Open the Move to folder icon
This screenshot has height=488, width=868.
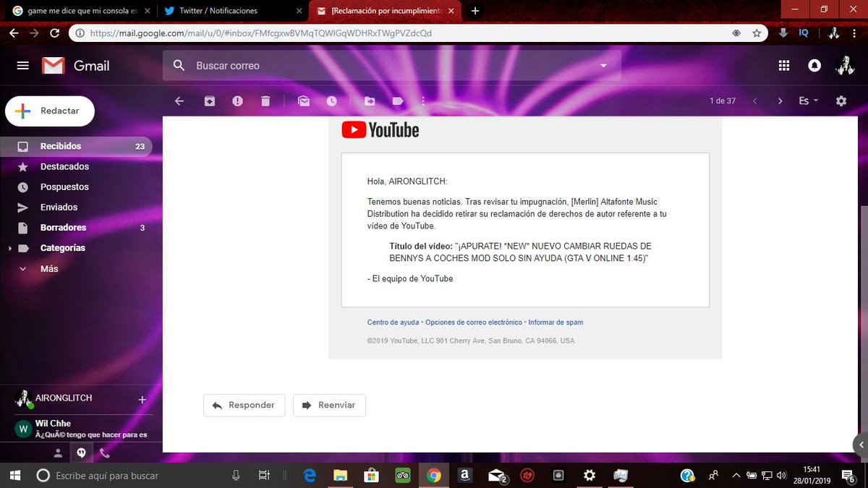coord(370,101)
